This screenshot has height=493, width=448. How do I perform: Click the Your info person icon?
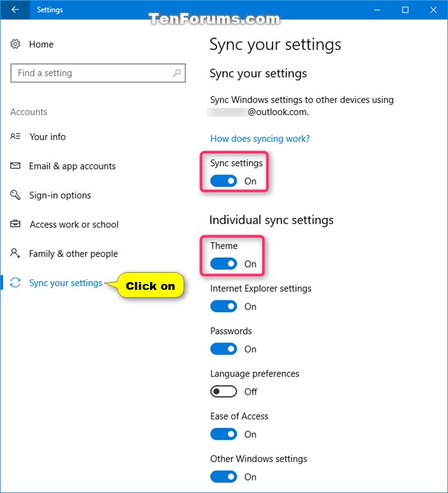(15, 136)
